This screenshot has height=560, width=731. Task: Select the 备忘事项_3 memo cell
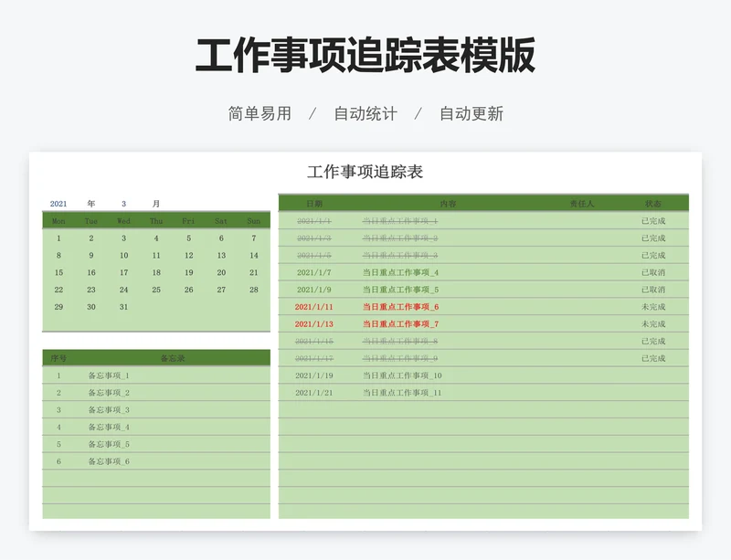(x=109, y=410)
